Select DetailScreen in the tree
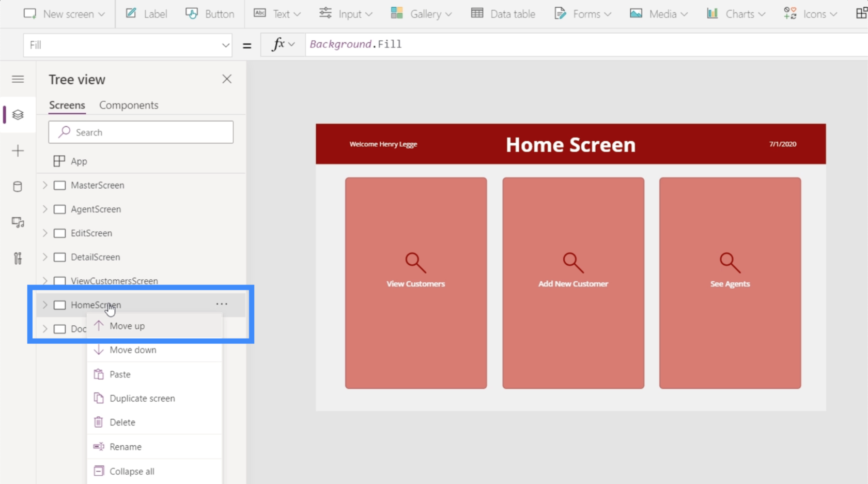The width and height of the screenshot is (868, 484). (96, 257)
